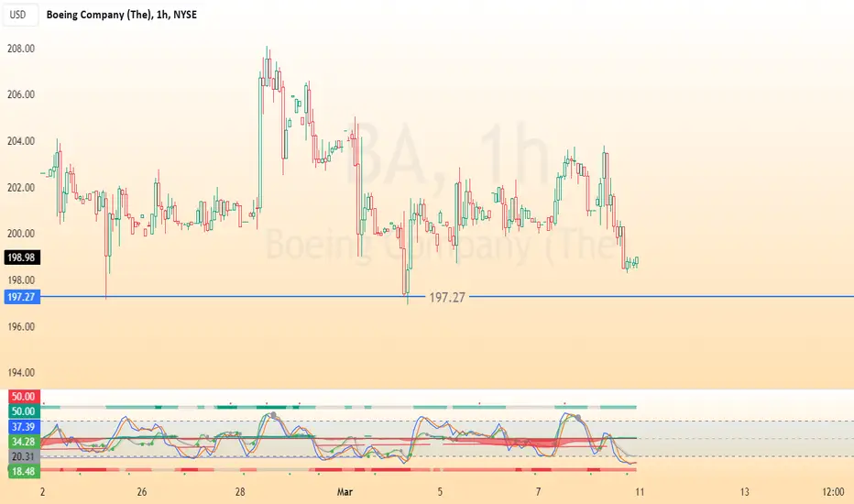Click the 208.00 price axis value
Image resolution: width=854 pixels, height=504 pixels.
(21, 49)
